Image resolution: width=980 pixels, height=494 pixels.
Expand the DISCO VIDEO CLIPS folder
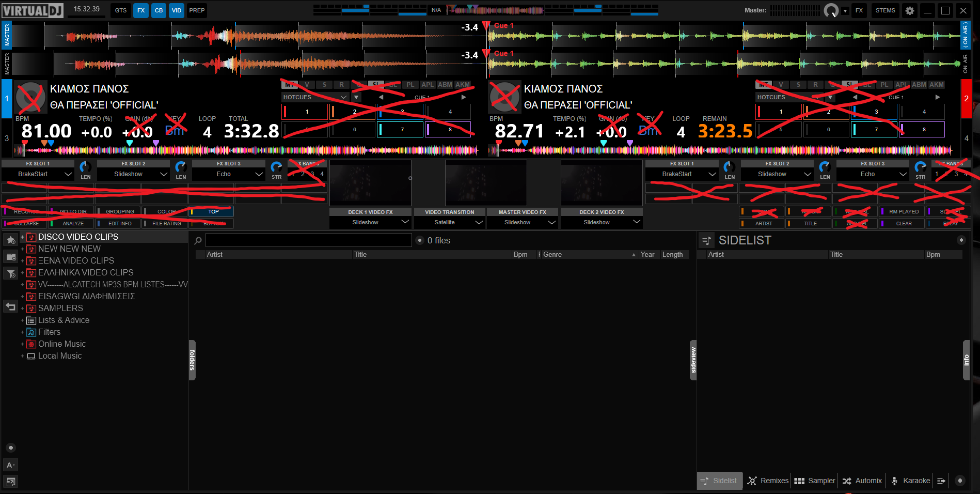[x=22, y=237]
